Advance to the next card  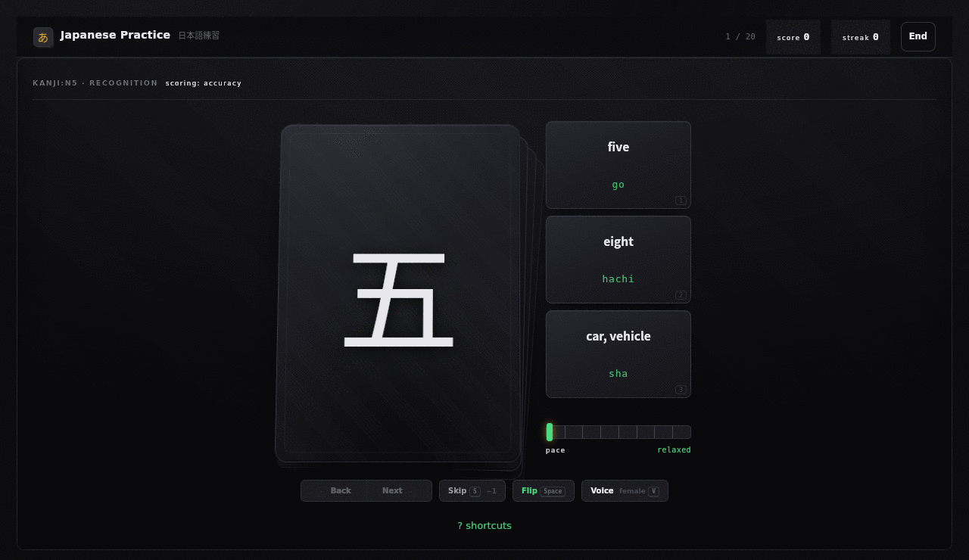[399, 490]
